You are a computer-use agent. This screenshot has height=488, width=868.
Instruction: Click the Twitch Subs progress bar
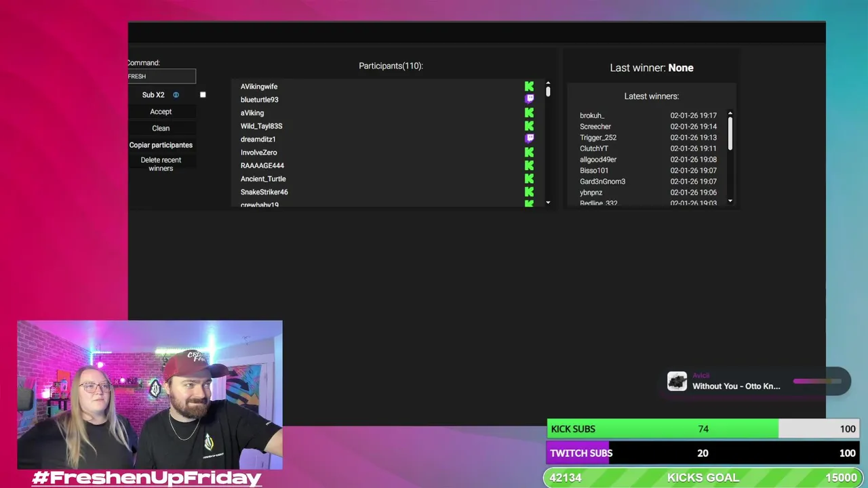(702, 453)
